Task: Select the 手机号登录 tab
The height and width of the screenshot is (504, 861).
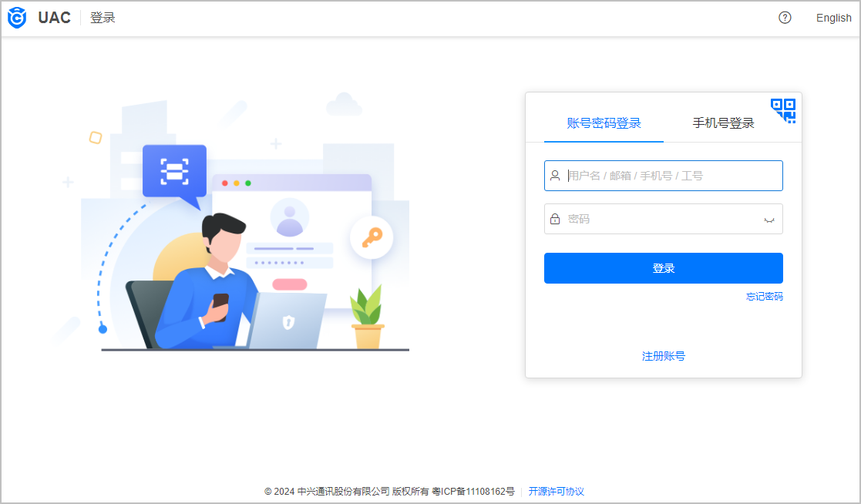Action: [x=723, y=123]
